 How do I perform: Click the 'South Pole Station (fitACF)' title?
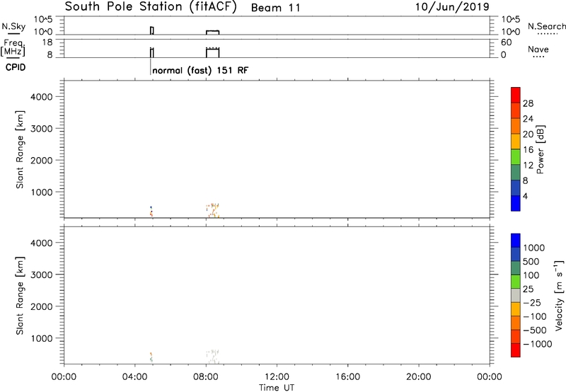[151, 7]
